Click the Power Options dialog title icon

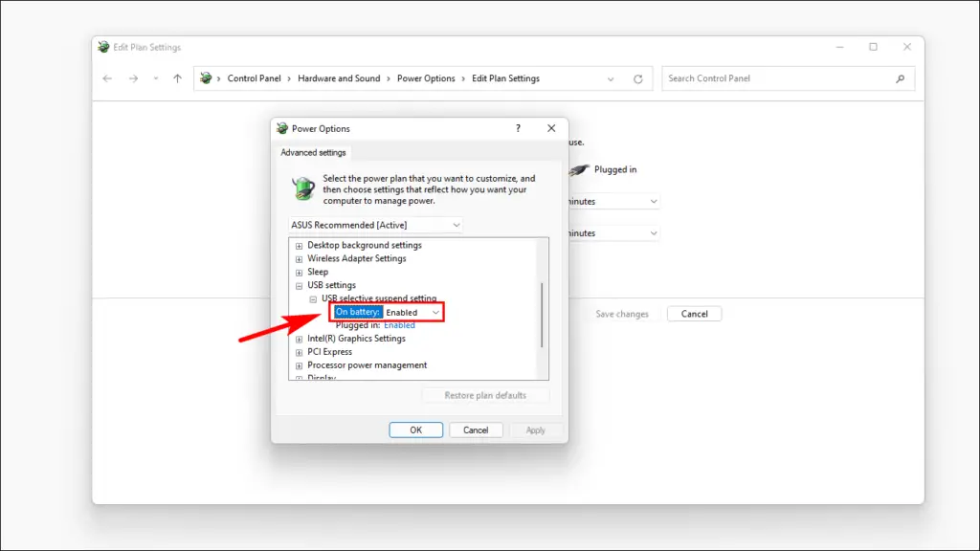(x=282, y=128)
